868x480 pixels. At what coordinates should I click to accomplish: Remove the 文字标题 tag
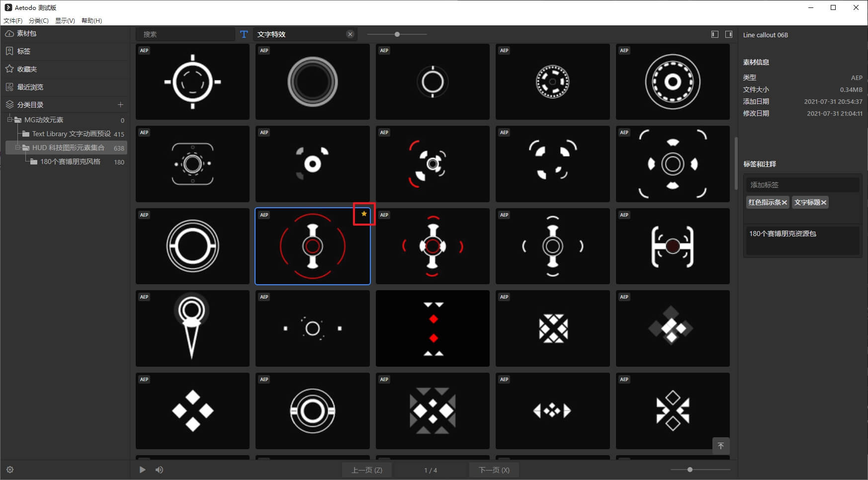click(824, 202)
